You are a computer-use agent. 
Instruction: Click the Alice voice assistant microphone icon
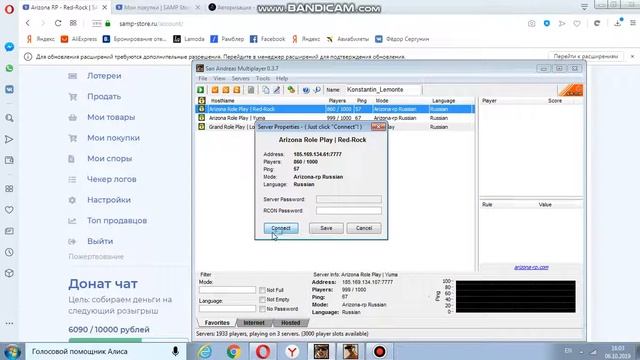coord(175,351)
